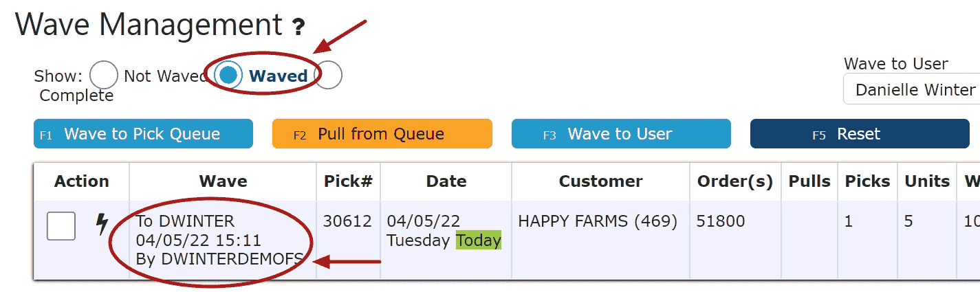Select the Complete radio button
Image resolution: width=980 pixels, height=292 pixels.
(x=328, y=76)
